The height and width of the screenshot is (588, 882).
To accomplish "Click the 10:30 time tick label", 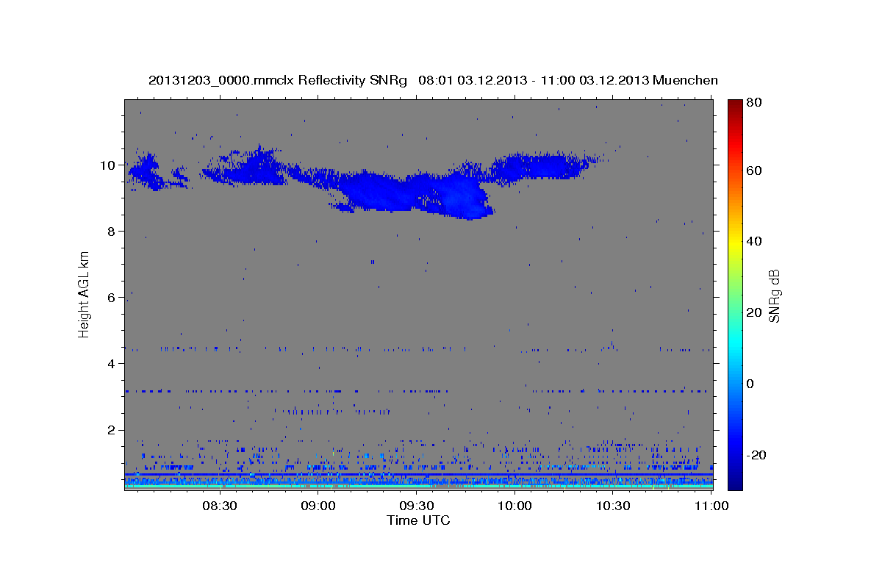I will click(x=613, y=506).
